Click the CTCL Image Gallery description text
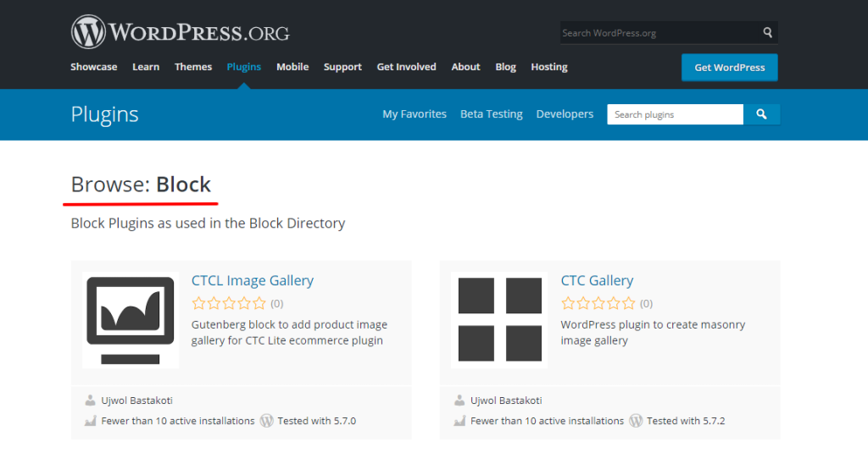868x453 pixels. point(289,333)
